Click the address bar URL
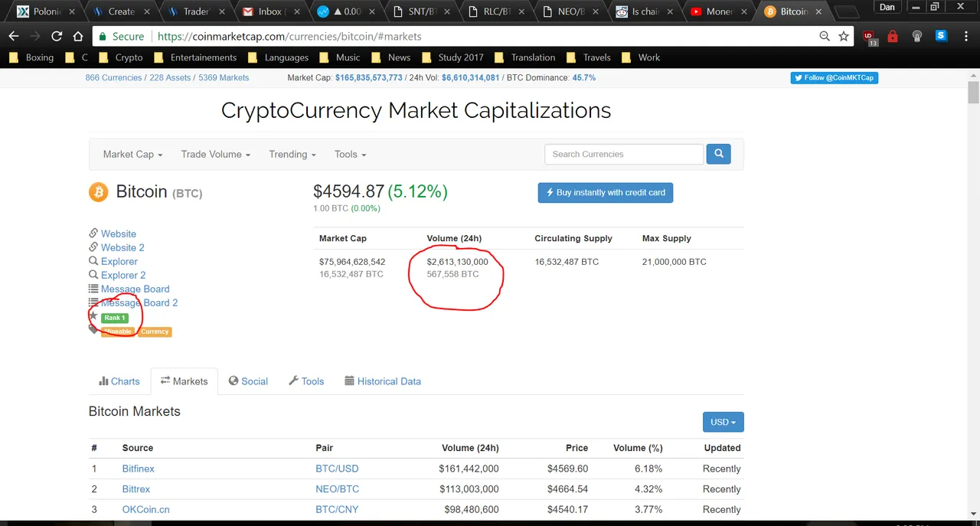980x526 pixels. pos(289,36)
